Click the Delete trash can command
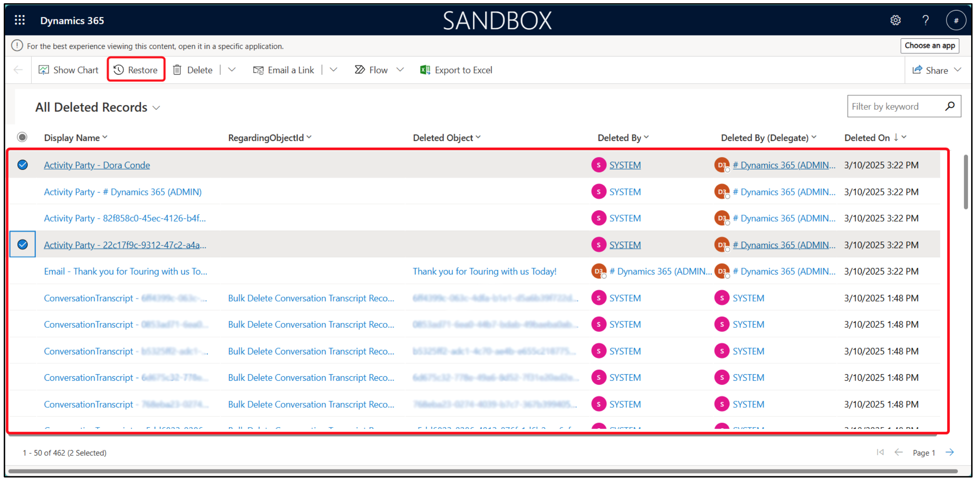This screenshot has width=980, height=482. [193, 70]
